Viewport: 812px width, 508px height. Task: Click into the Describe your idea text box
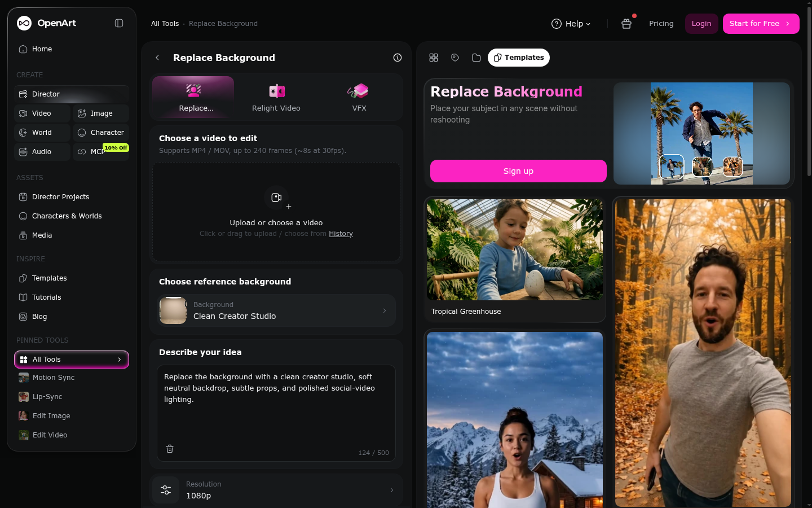276,408
